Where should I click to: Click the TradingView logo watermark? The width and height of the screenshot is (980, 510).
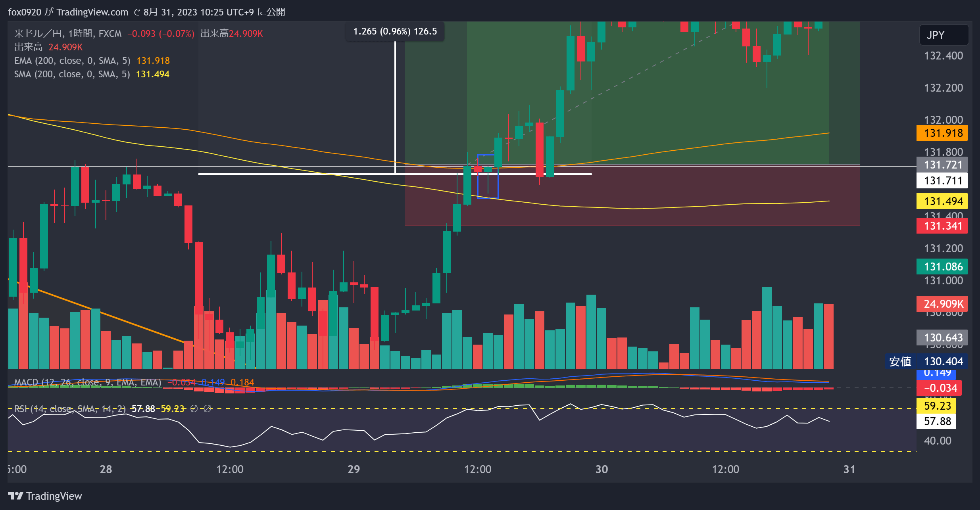(44, 496)
